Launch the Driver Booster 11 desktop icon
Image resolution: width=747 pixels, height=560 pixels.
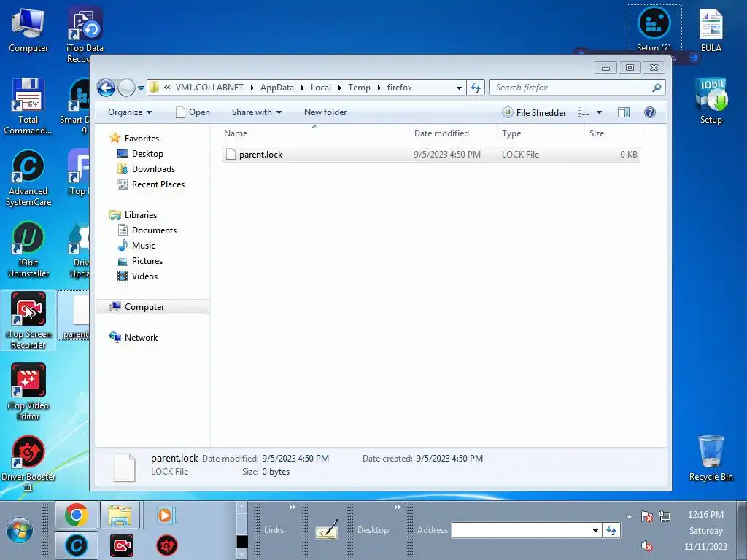(28, 463)
